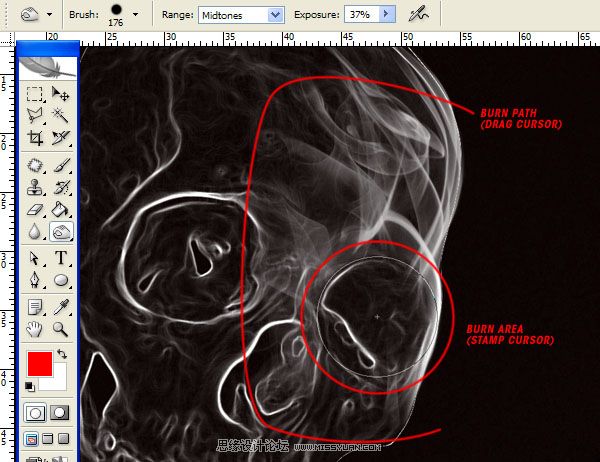The height and width of the screenshot is (462, 600).
Task: Set Standard Screen Mode
Action: pyautogui.click(x=32, y=439)
